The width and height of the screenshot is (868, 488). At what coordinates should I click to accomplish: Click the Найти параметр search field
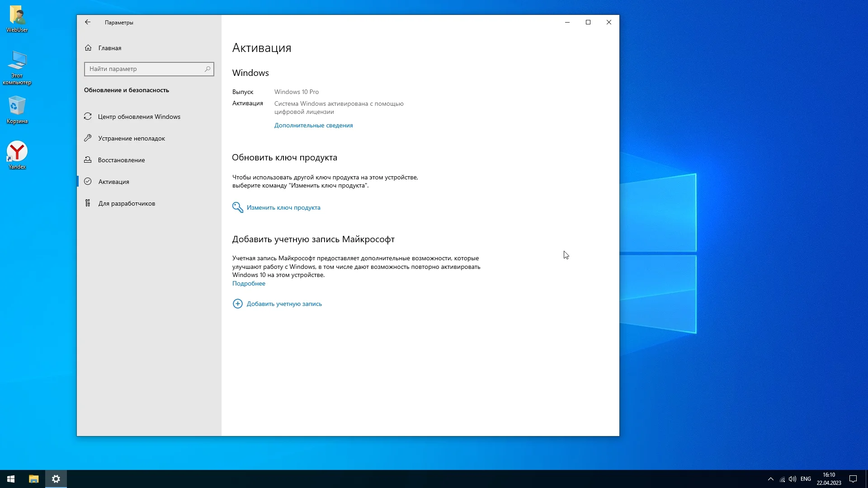[x=144, y=69]
